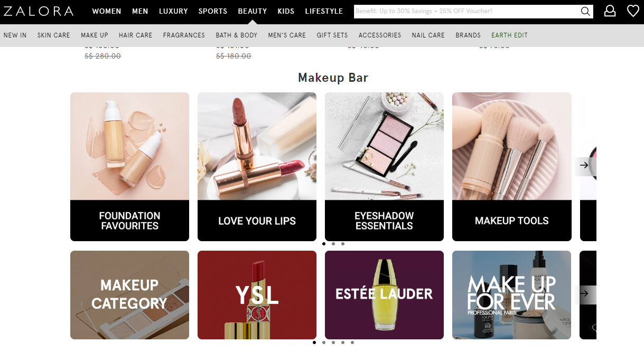644x352 pixels.
Task: Select third dot of Makeup Bar carousel
Action: pyautogui.click(x=343, y=244)
